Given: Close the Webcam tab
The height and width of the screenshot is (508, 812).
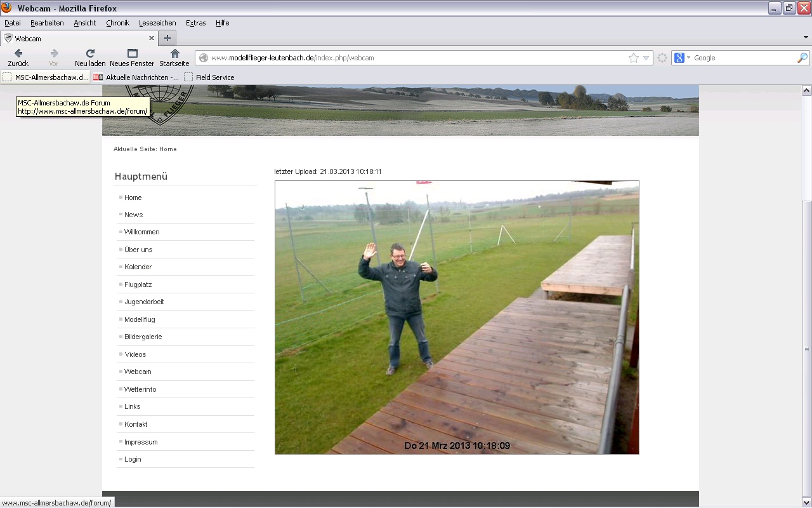Looking at the screenshot, I should tap(152, 38).
